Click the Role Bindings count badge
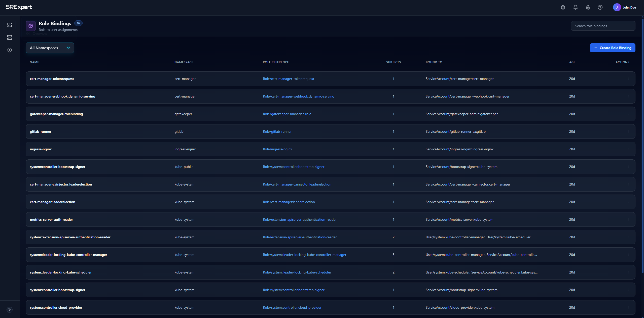This screenshot has height=318, width=644. tap(78, 23)
